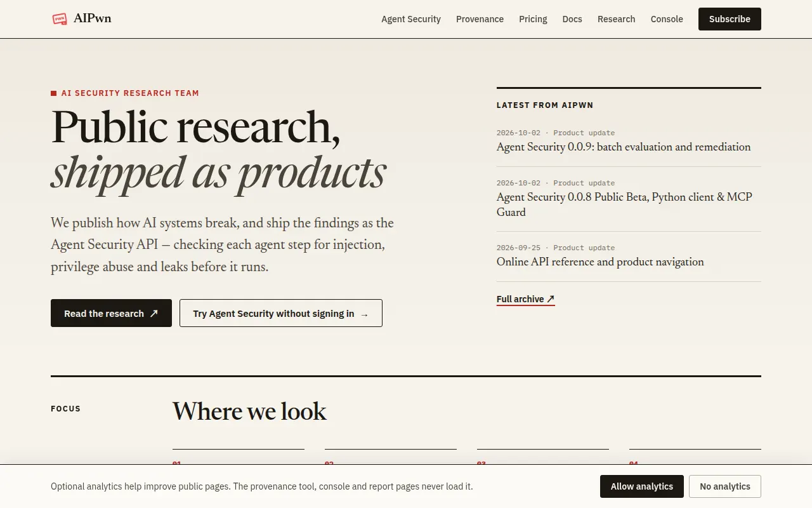Screen dimensions: 812x508
Task: Click the FOCUS section label
Action: [x=66, y=409]
